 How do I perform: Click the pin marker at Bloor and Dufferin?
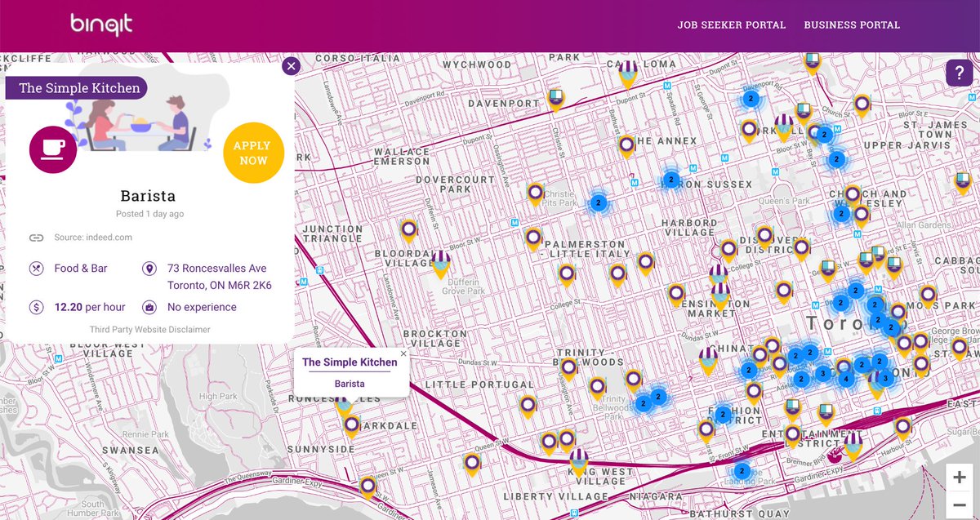[409, 232]
